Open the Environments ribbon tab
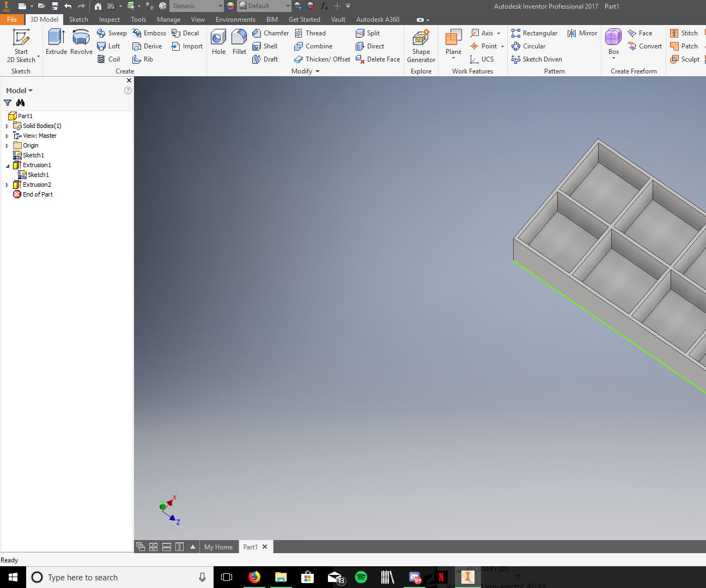Screen dimensions: 706x588 pyautogui.click(x=235, y=20)
